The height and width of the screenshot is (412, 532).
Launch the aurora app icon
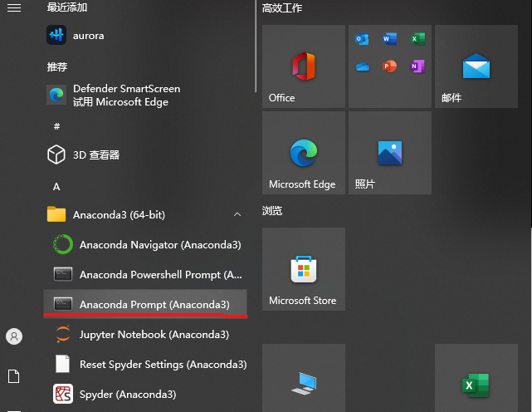[56, 35]
